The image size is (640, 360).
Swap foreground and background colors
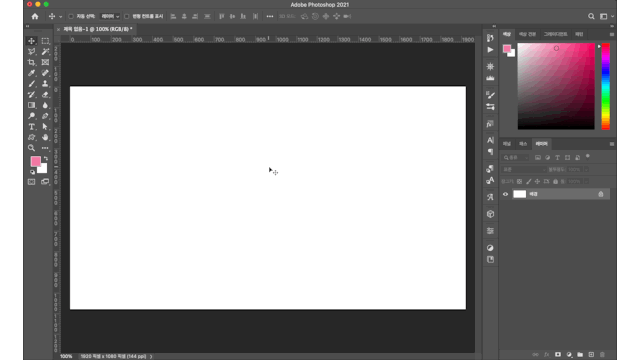click(46, 158)
